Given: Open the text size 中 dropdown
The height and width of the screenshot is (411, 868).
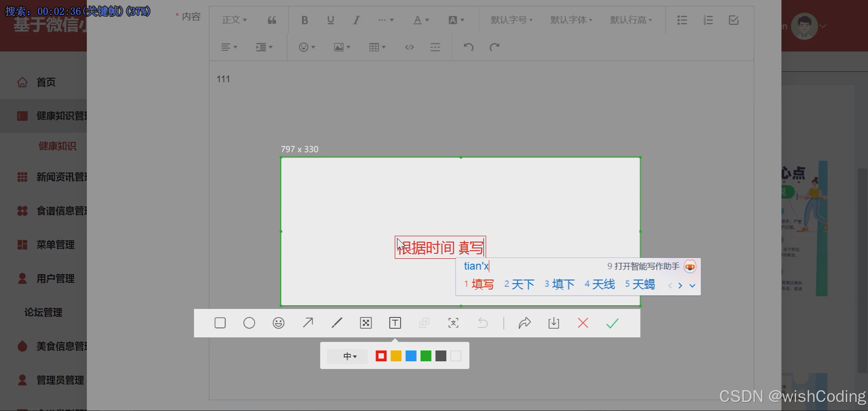Looking at the screenshot, I should pos(347,356).
